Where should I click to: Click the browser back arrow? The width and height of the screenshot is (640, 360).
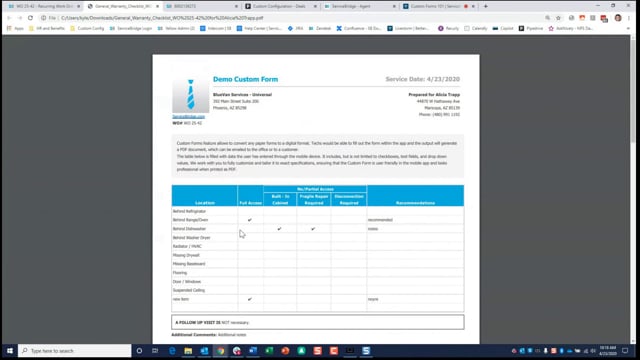point(9,18)
